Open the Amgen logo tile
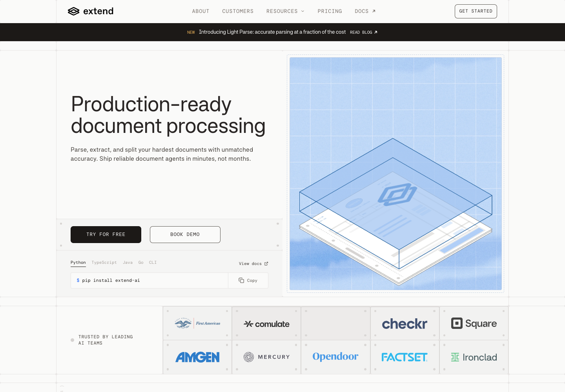The width and height of the screenshot is (565, 392). click(x=197, y=357)
